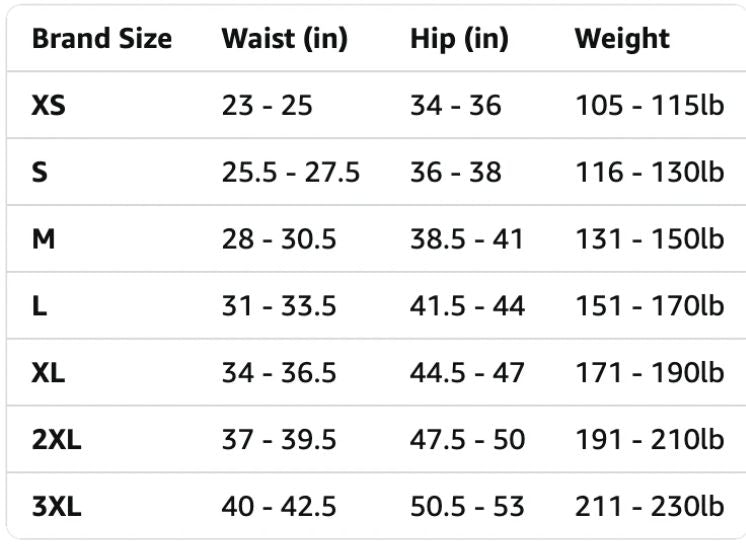Select the XL brand size cell

[49, 373]
